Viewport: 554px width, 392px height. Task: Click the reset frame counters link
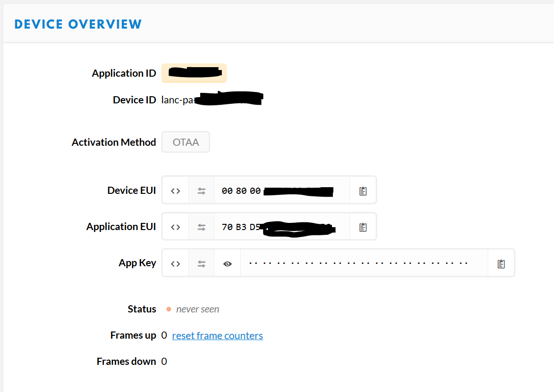217,336
